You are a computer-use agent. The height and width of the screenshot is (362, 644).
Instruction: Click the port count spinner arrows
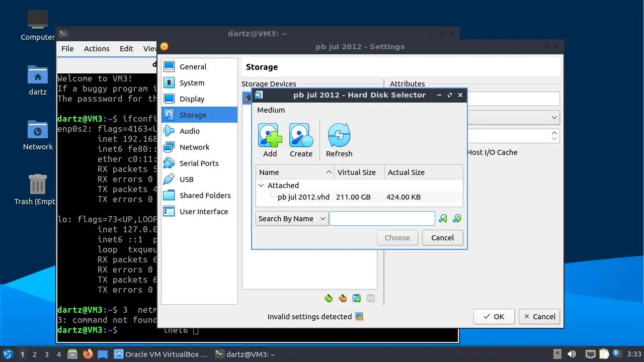pyautogui.click(x=554, y=136)
